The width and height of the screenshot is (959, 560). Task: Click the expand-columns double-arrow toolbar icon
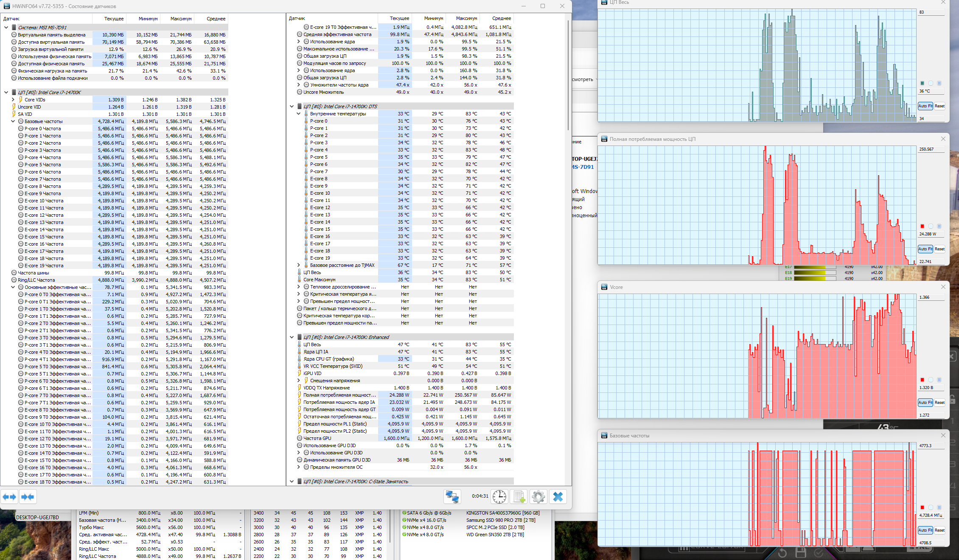click(9, 497)
